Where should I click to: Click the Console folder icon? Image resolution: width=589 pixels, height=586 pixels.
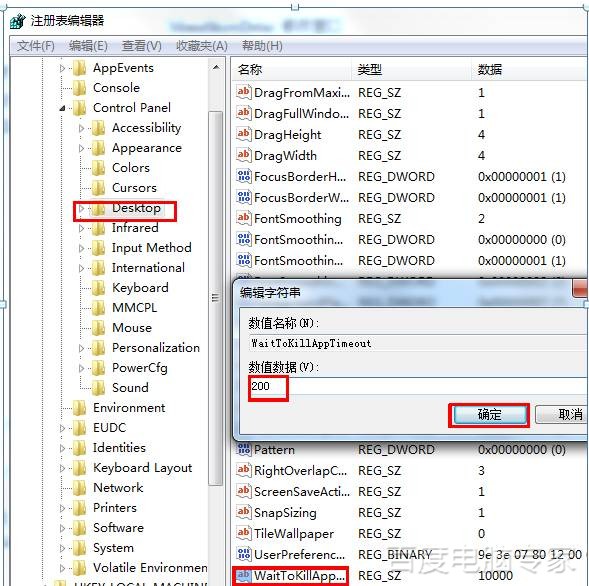pos(80,88)
